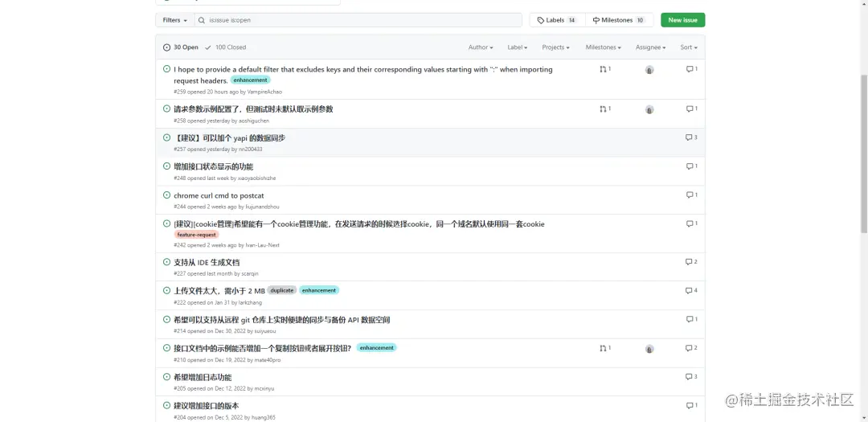
Task: Click enhancement label on issue #210
Action: 376,348
